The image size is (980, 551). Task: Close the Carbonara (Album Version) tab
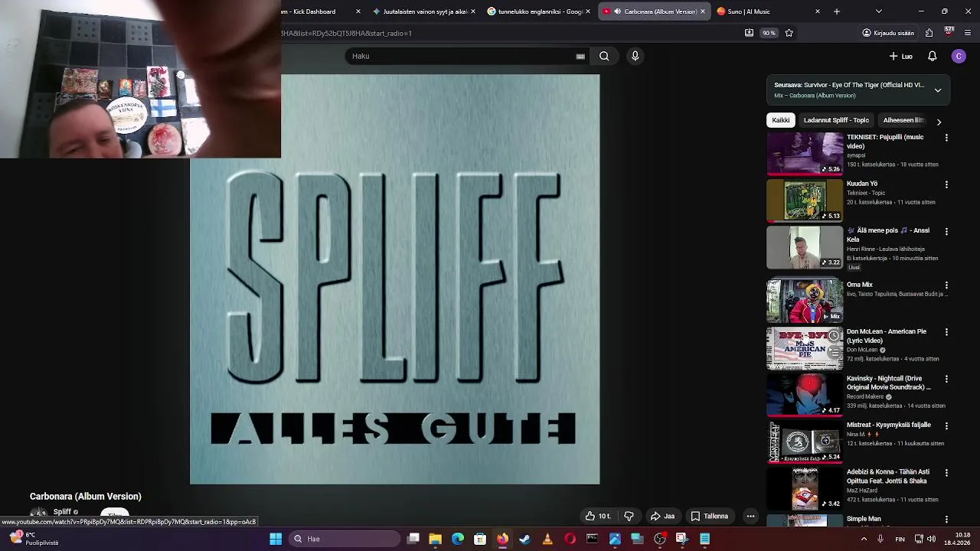click(702, 11)
